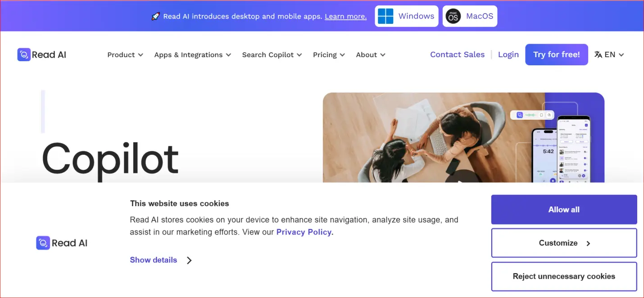Click the Try for free! button
The height and width of the screenshot is (298, 644).
[x=557, y=54]
